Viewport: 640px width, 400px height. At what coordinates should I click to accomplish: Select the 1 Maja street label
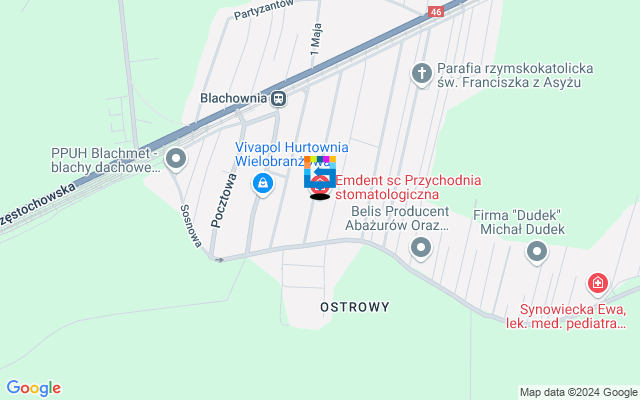(316, 40)
